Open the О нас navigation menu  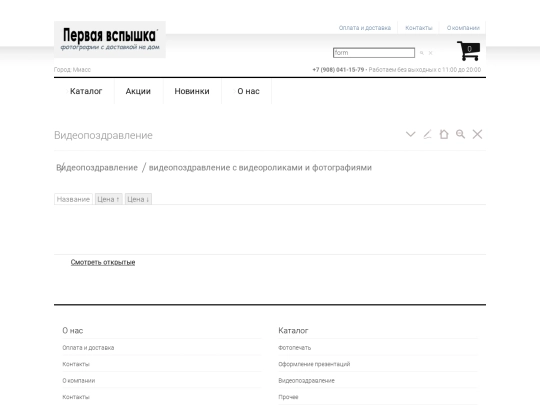click(x=248, y=91)
